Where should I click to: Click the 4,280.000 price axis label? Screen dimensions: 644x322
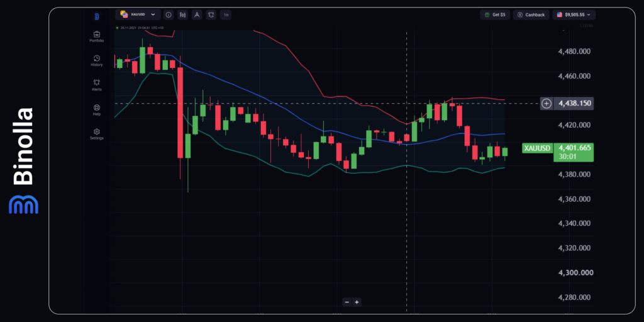[x=575, y=297]
